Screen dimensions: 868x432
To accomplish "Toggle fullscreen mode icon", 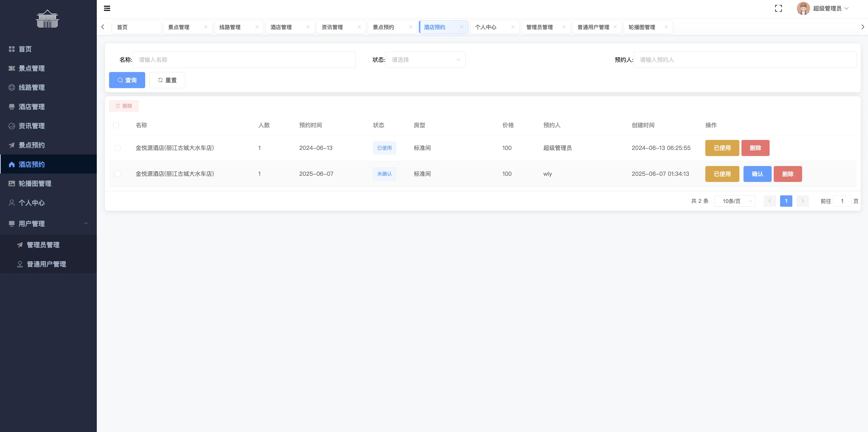I will pos(778,8).
